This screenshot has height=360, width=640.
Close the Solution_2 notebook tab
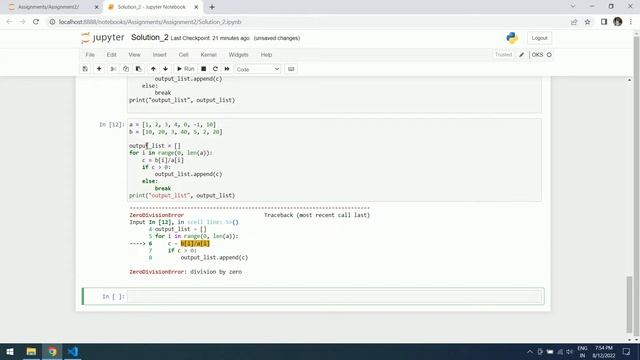[x=196, y=7]
